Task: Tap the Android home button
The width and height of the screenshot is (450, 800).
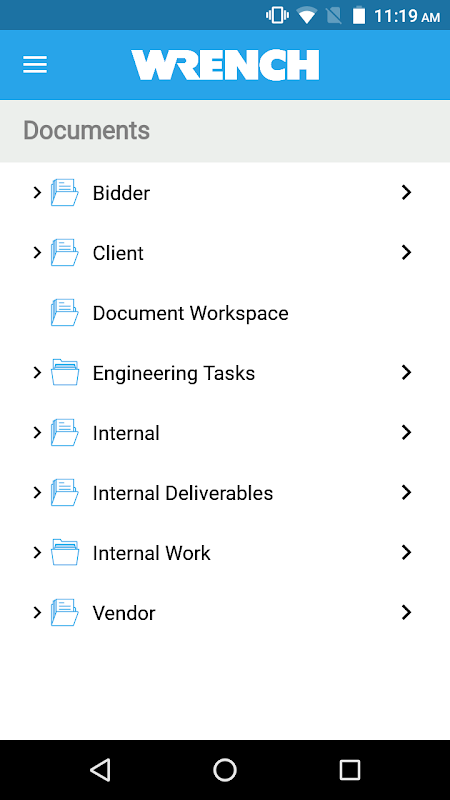Action: pyautogui.click(x=225, y=769)
